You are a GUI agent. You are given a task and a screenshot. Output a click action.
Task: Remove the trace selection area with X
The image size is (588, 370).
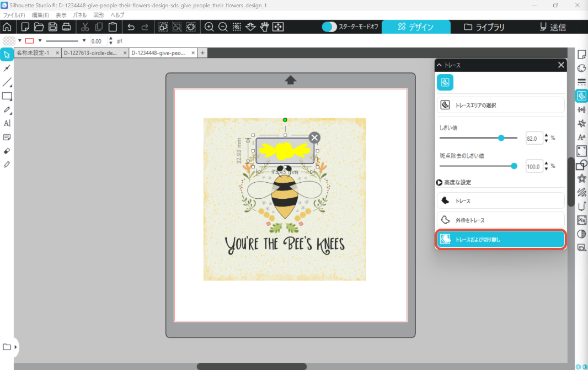[314, 138]
